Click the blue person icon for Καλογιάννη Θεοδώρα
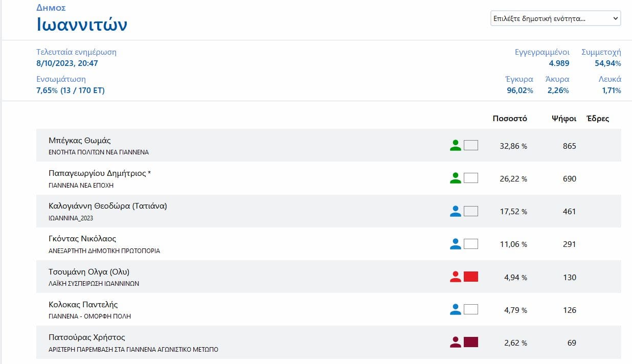632x364 pixels. pos(455,211)
